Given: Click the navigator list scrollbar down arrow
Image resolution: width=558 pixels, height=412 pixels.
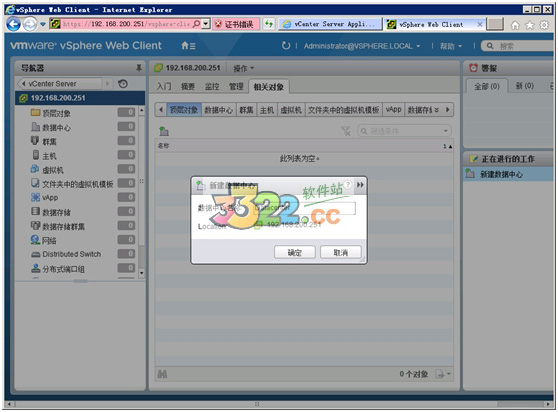Looking at the screenshot, I should (x=142, y=273).
